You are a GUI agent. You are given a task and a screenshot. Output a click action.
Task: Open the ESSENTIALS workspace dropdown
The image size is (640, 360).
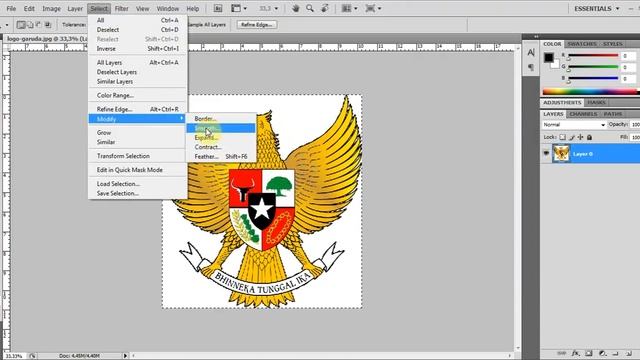pos(597,8)
